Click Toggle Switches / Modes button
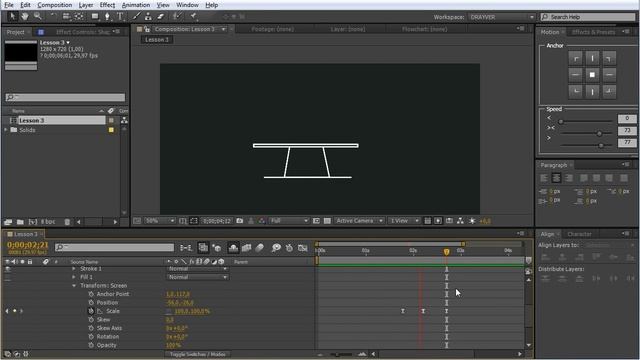The image size is (640, 360). (x=198, y=354)
